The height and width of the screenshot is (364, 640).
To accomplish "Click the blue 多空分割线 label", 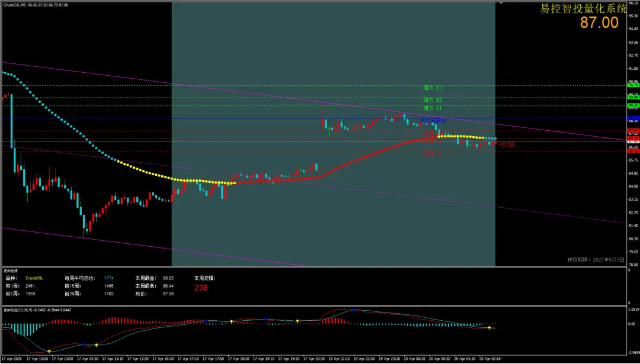I will [433, 121].
